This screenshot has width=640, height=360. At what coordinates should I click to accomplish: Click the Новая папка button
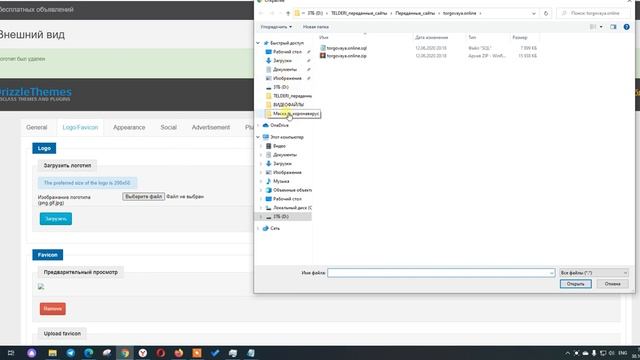[316, 27]
